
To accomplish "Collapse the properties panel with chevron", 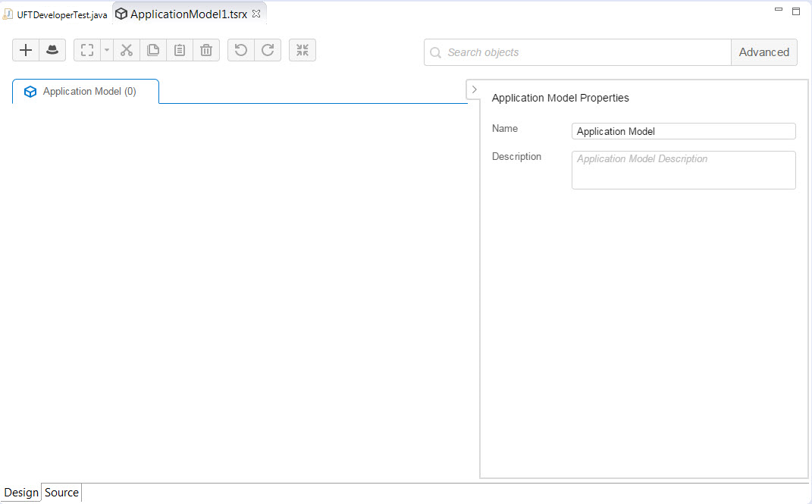I will point(474,89).
